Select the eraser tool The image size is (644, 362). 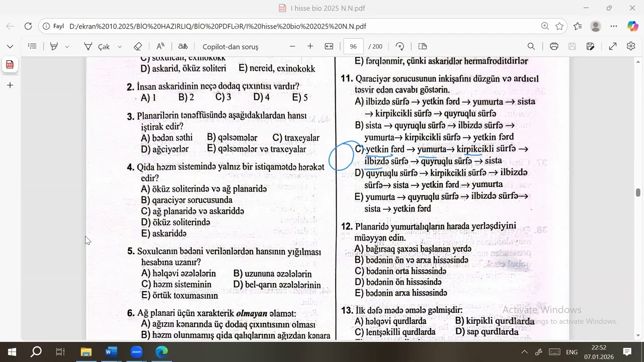(x=138, y=46)
